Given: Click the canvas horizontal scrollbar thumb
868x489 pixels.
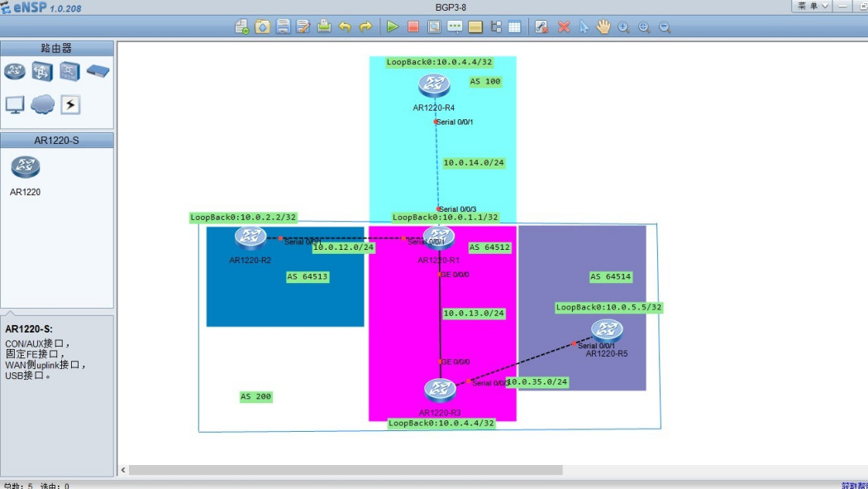Looking at the screenshot, I should click(x=346, y=470).
